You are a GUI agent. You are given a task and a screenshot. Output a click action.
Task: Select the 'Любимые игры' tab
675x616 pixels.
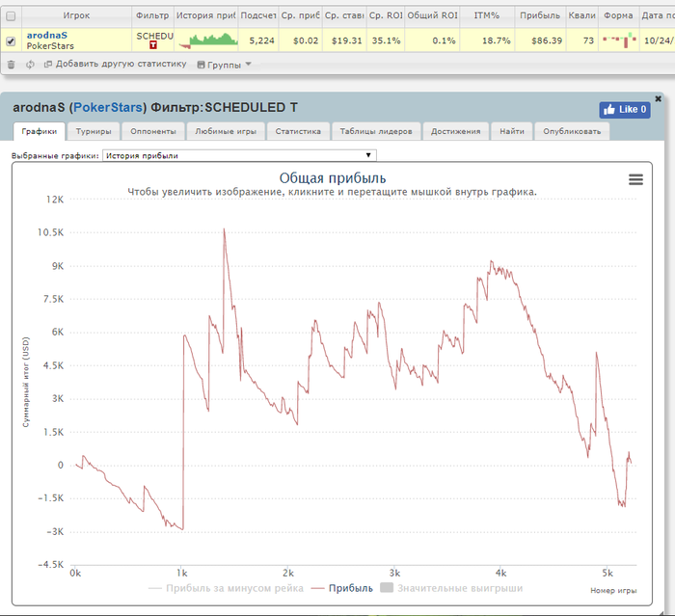coord(226,131)
